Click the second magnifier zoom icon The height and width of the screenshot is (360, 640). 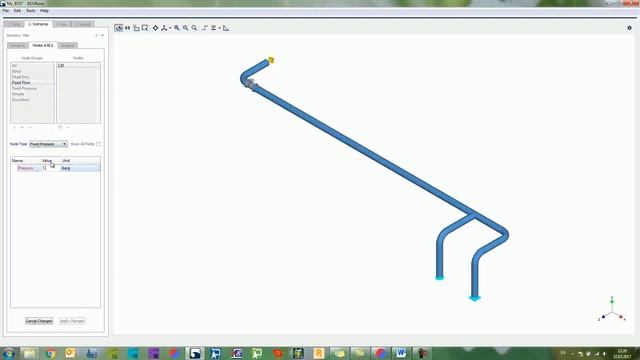point(185,28)
